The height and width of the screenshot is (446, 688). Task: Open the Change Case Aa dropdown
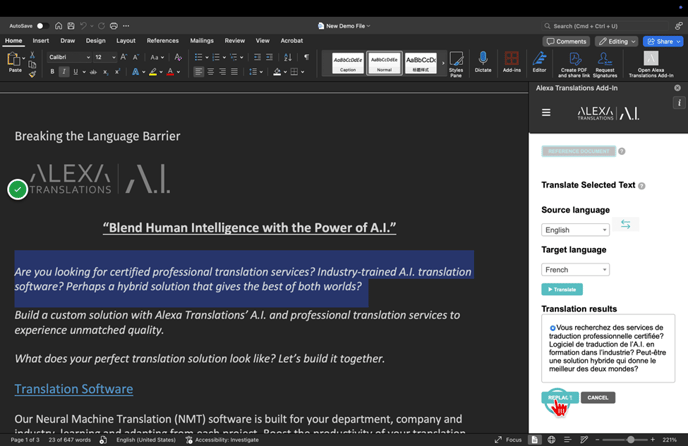(157, 57)
